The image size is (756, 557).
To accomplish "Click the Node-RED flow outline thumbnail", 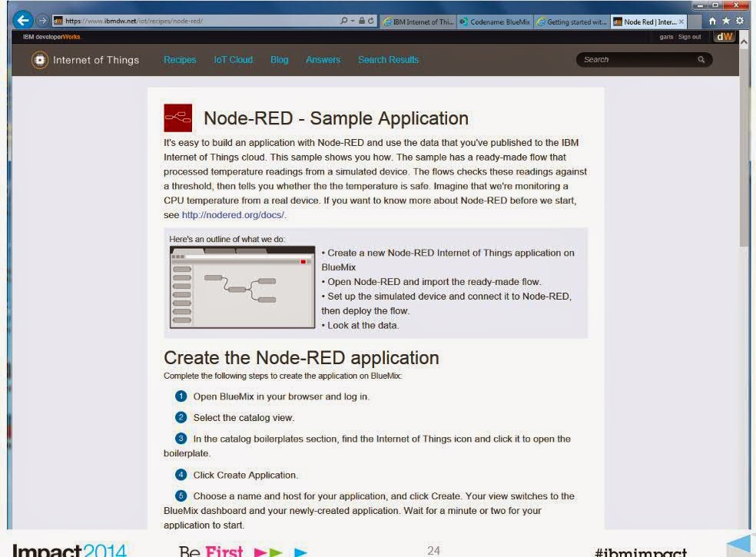I will (x=243, y=287).
